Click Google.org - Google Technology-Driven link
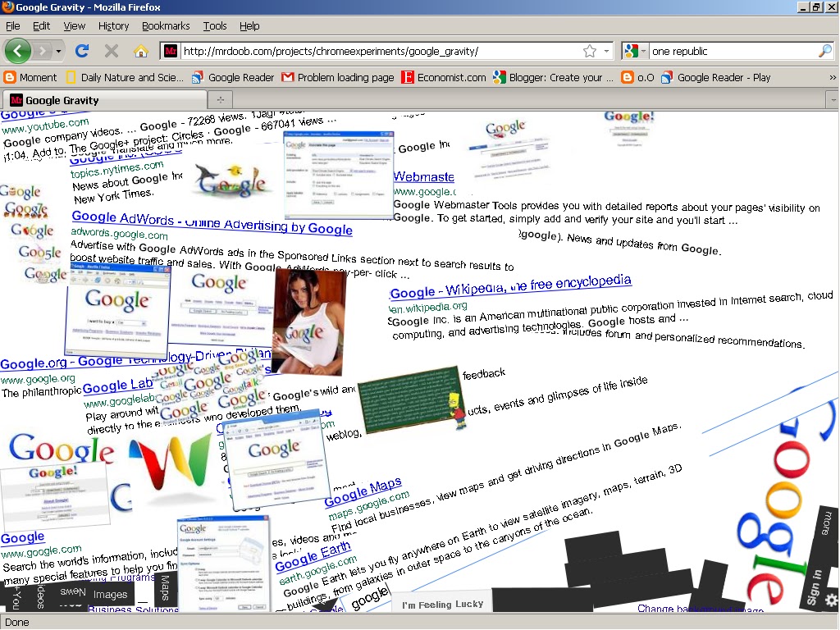This screenshot has width=840, height=630. point(135,360)
